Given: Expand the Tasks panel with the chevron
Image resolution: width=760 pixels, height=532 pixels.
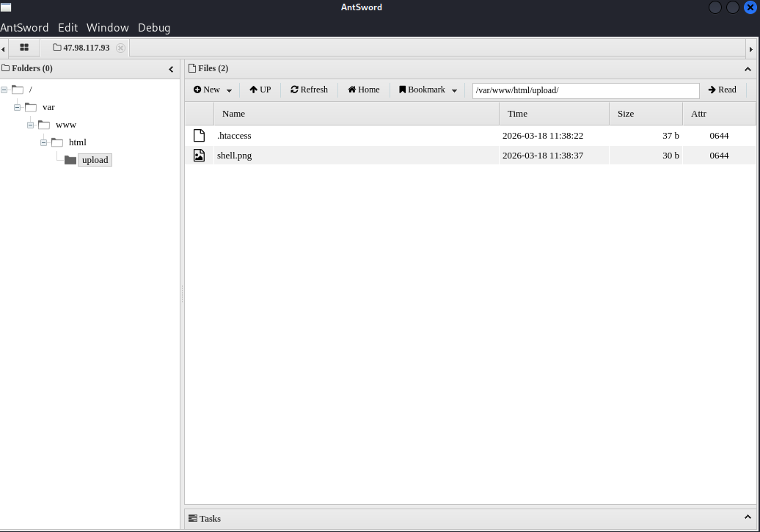Looking at the screenshot, I should pos(748,517).
